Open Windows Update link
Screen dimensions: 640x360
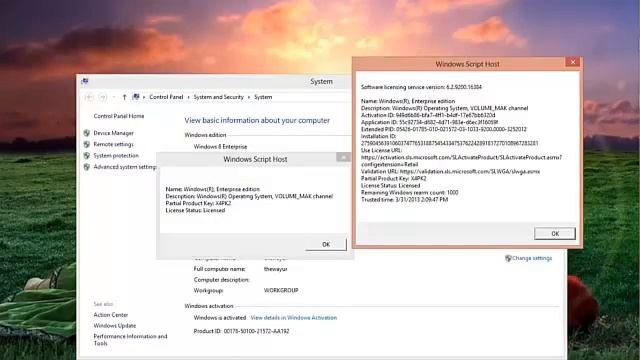115,326
